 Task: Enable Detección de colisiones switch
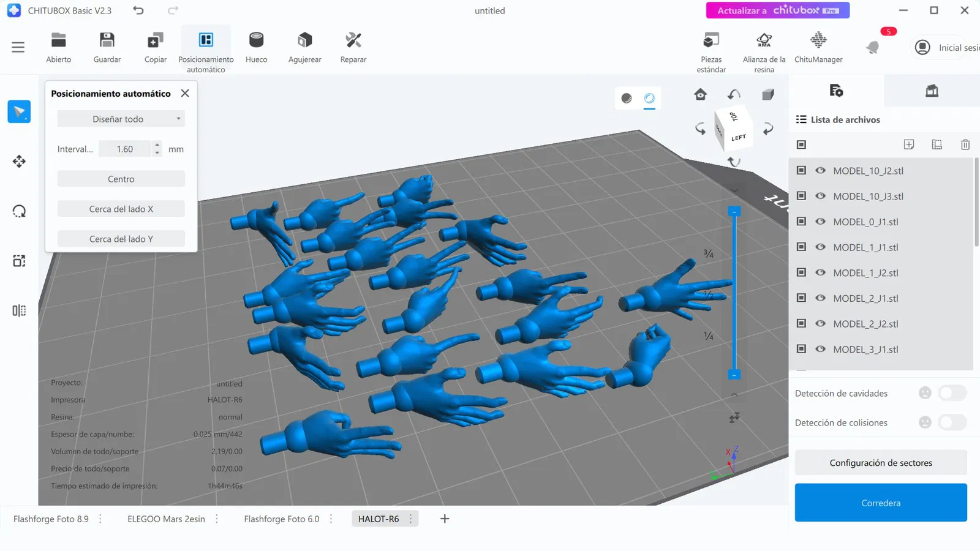[952, 422]
